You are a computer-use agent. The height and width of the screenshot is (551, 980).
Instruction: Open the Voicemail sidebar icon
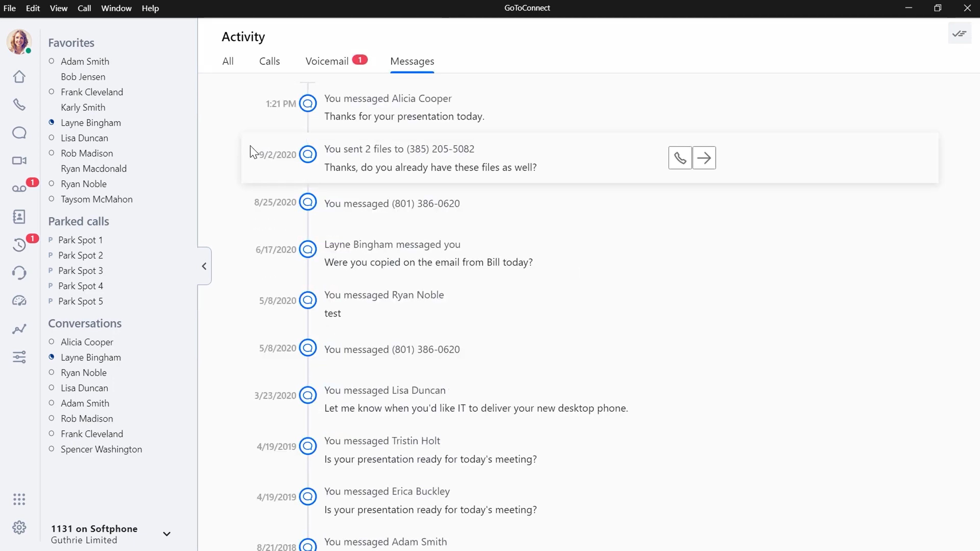coord(19,189)
